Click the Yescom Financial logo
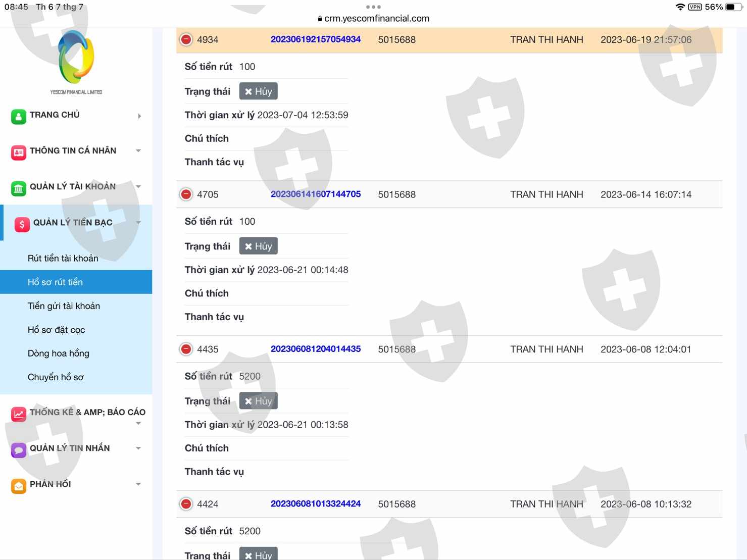The image size is (747, 560). pyautogui.click(x=76, y=62)
